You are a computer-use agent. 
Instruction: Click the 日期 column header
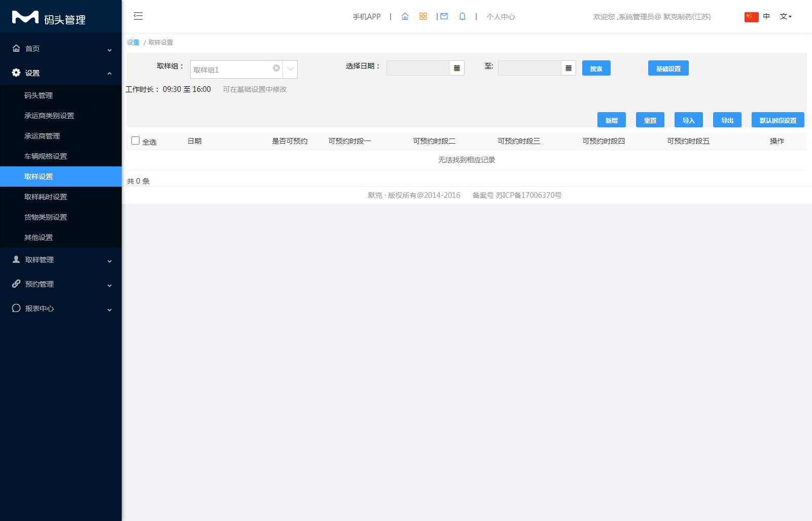click(x=195, y=141)
